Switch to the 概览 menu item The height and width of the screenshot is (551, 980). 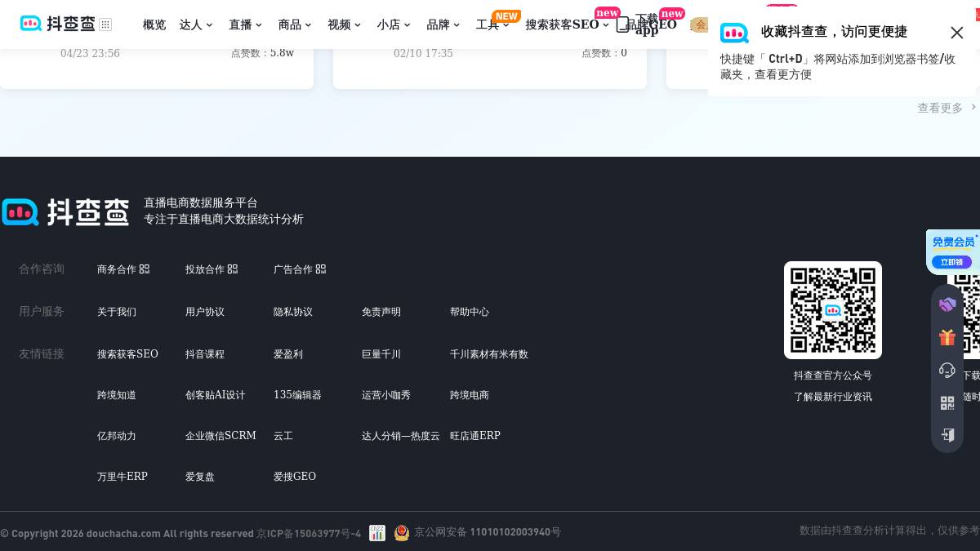click(x=154, y=24)
